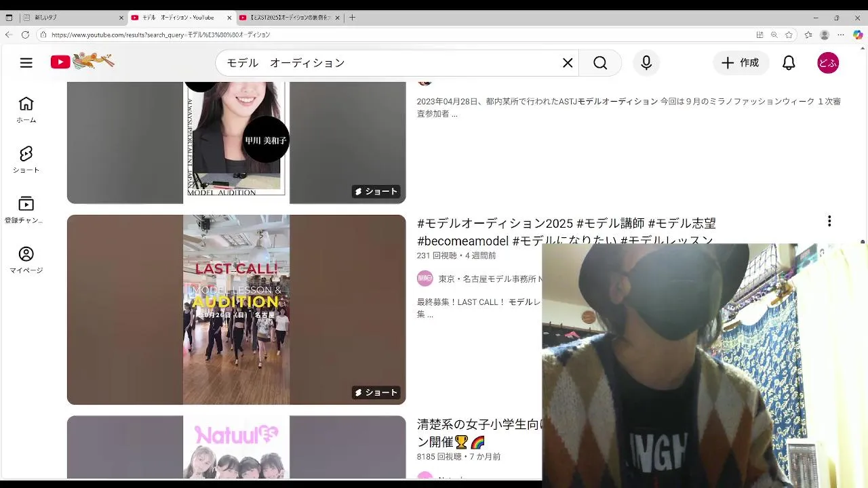The height and width of the screenshot is (488, 868).
Task: View site information lock icon
Action: (x=43, y=35)
